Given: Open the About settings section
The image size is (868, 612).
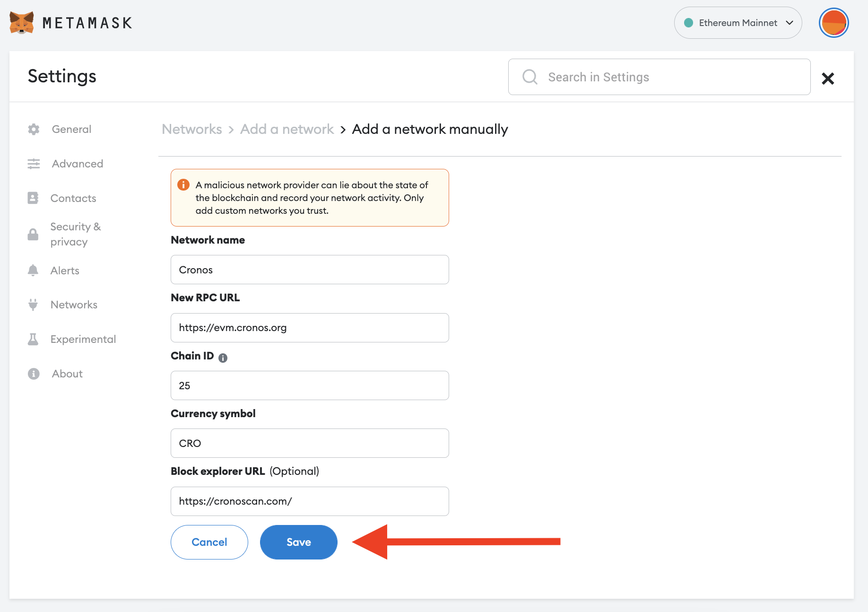Looking at the screenshot, I should [67, 374].
